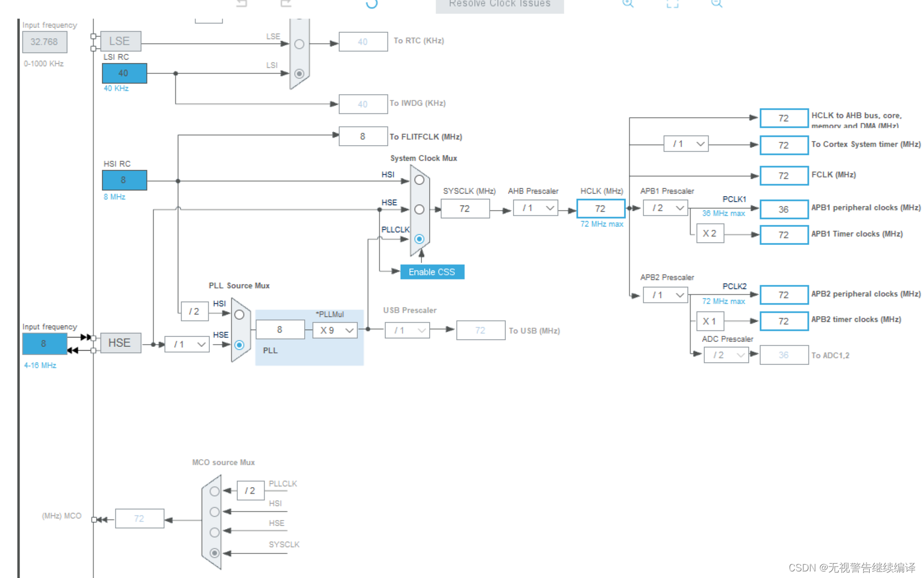Click the APB2 X 1 multiplier box
924x578 pixels.
[710, 321]
